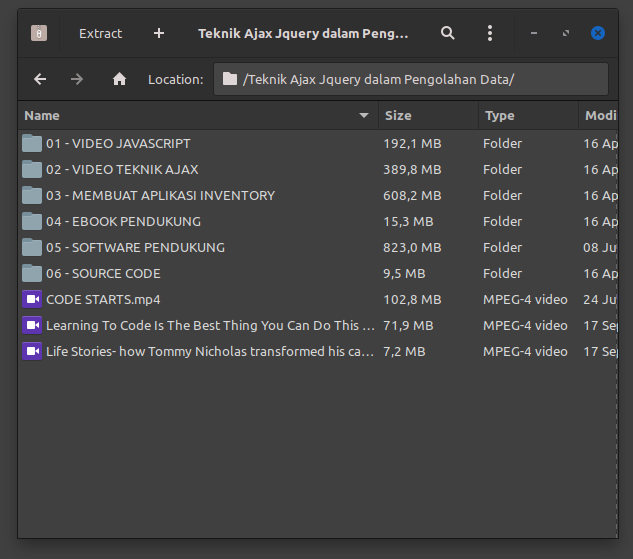Click the 389,8 MB size value

pyautogui.click(x=412, y=170)
